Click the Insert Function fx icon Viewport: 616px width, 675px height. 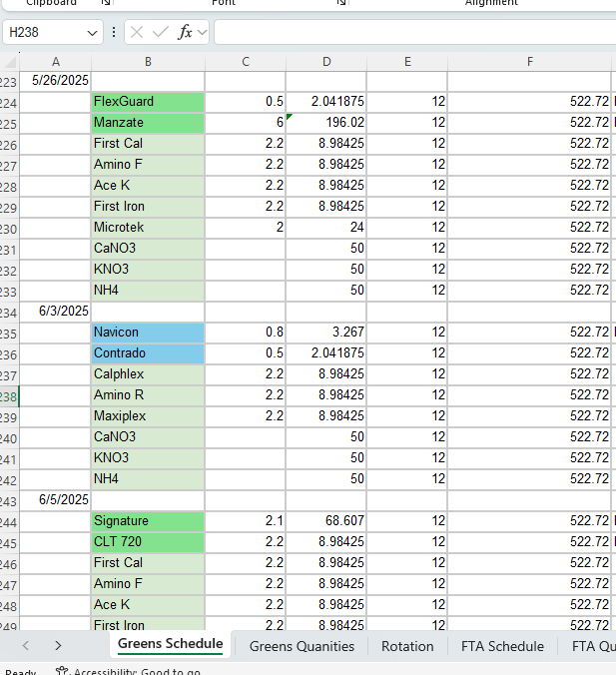[185, 33]
